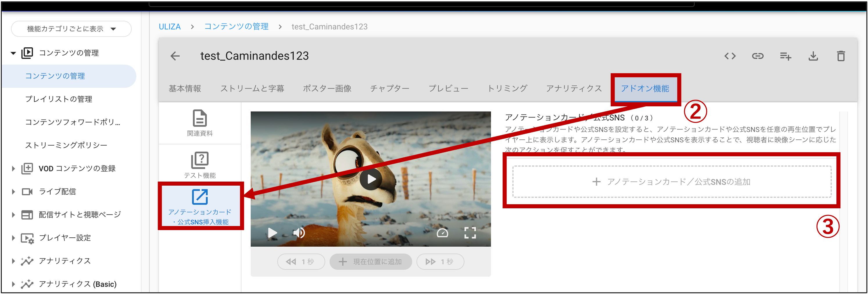Expand ライブ配信 section

pos(13,191)
